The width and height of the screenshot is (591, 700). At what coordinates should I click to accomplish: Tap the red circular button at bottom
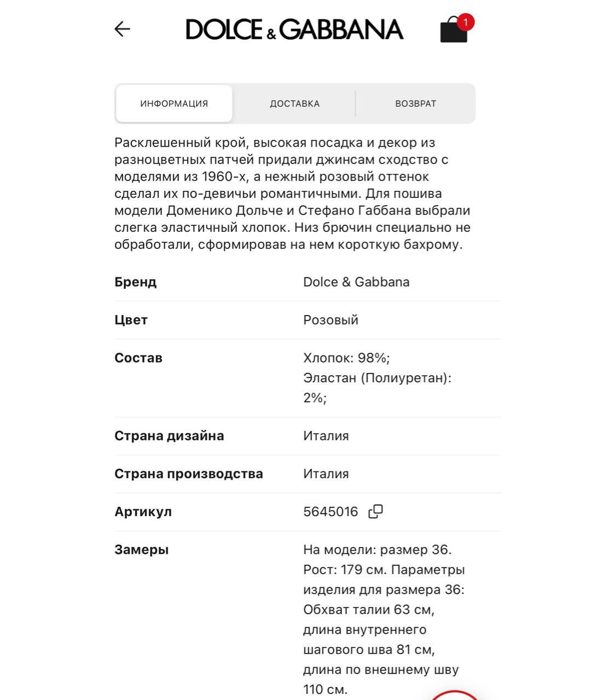click(455, 696)
